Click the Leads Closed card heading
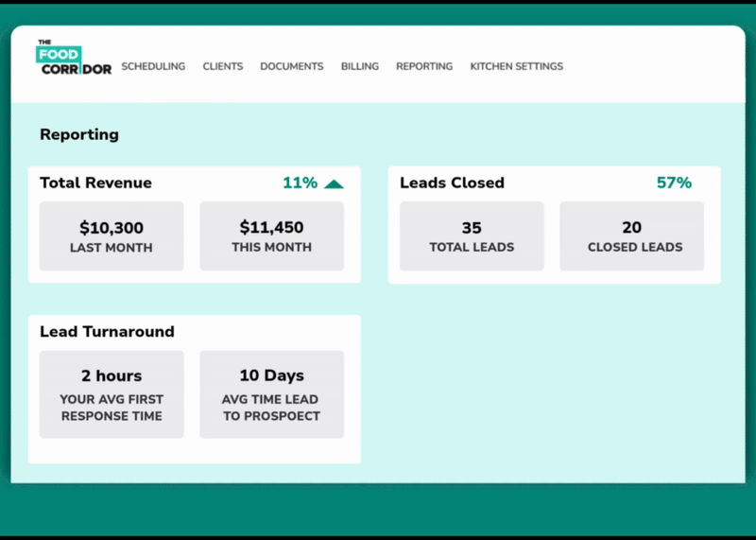The height and width of the screenshot is (540, 756). click(452, 183)
